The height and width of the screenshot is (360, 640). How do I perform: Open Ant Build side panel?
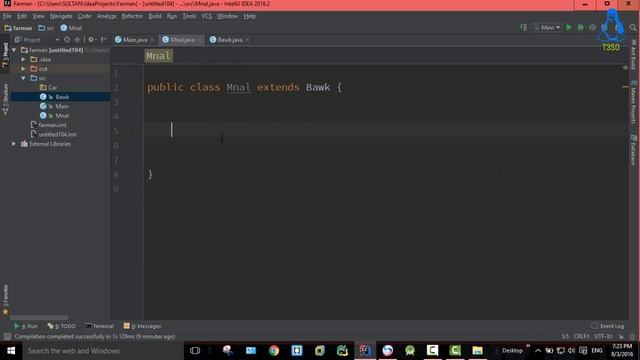[x=633, y=54]
